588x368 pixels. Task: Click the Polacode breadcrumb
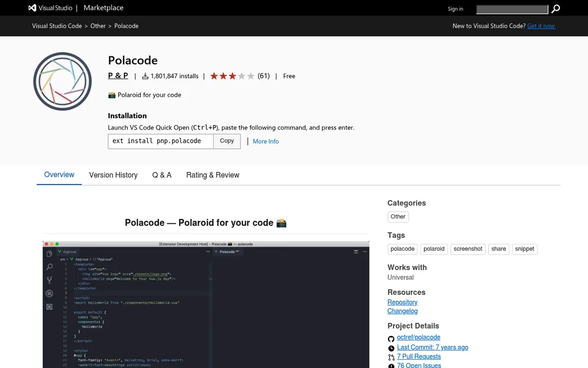click(126, 26)
